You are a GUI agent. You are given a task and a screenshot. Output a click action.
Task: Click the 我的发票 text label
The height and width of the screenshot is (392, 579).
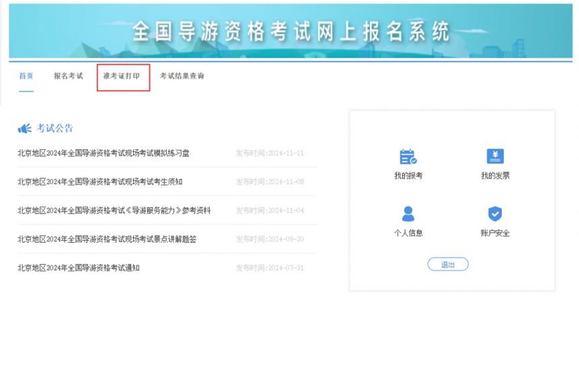[495, 175]
